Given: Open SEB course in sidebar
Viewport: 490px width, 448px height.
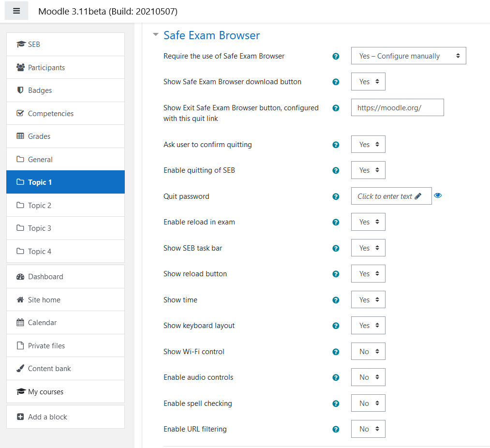Looking at the screenshot, I should pyautogui.click(x=65, y=45).
